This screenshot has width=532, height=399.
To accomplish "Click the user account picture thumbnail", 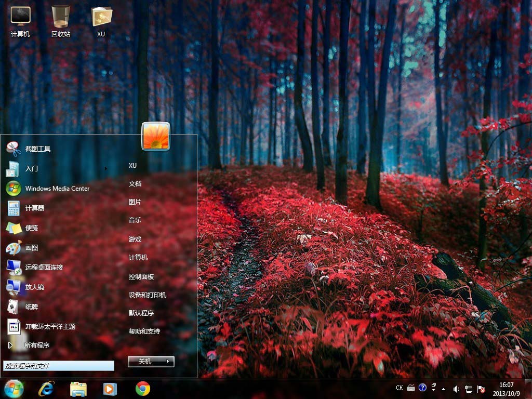I will coord(156,136).
